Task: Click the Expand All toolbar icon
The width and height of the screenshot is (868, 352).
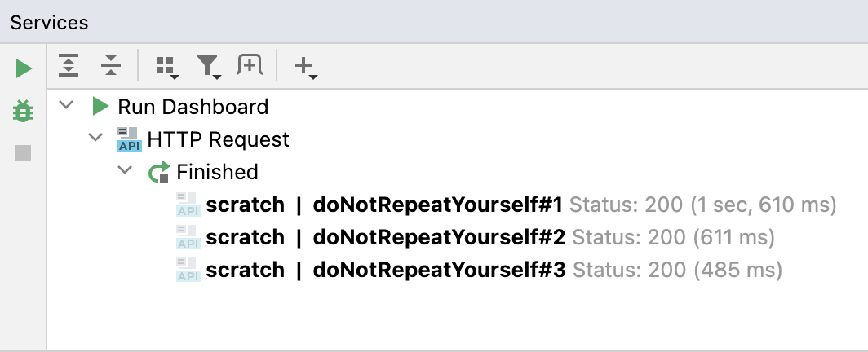Action: (x=69, y=66)
